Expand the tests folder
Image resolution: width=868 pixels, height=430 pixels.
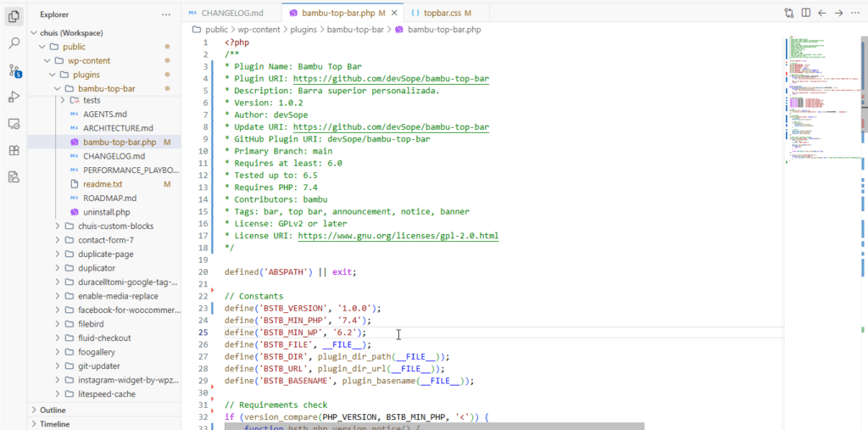click(62, 100)
